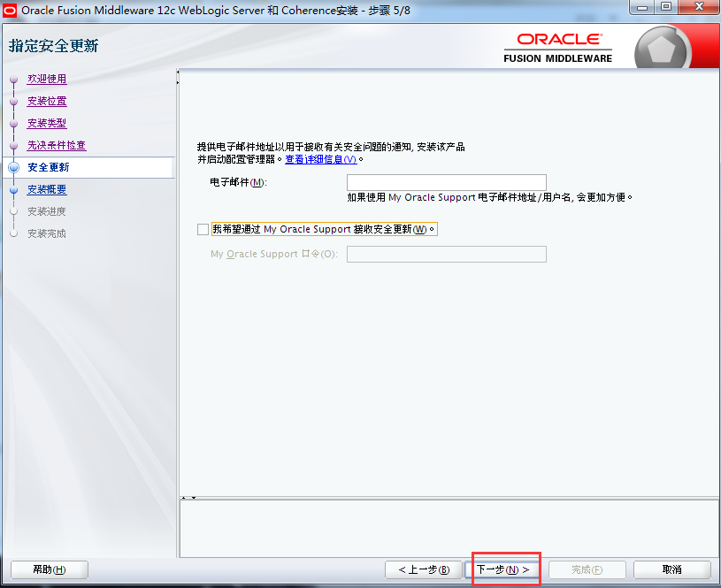This screenshot has height=588, width=721.
Task: Click the 欢迎使用 step bullet icon
Action: [14, 80]
